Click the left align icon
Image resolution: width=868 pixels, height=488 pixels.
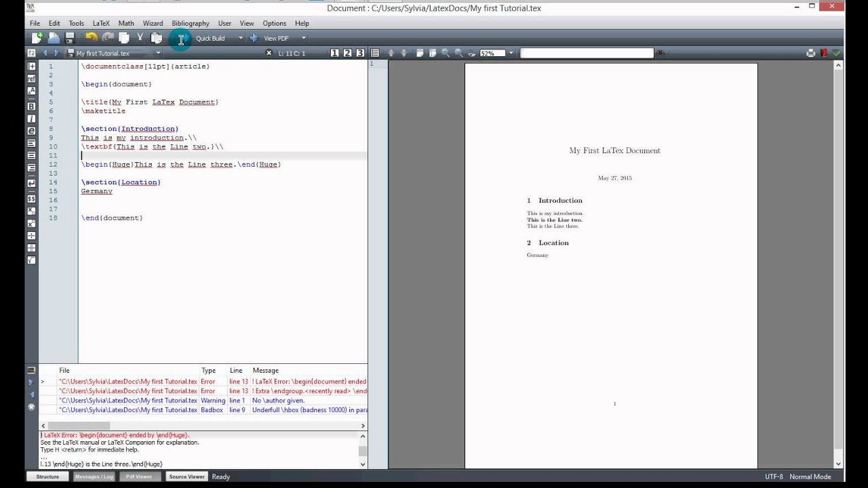tap(31, 143)
